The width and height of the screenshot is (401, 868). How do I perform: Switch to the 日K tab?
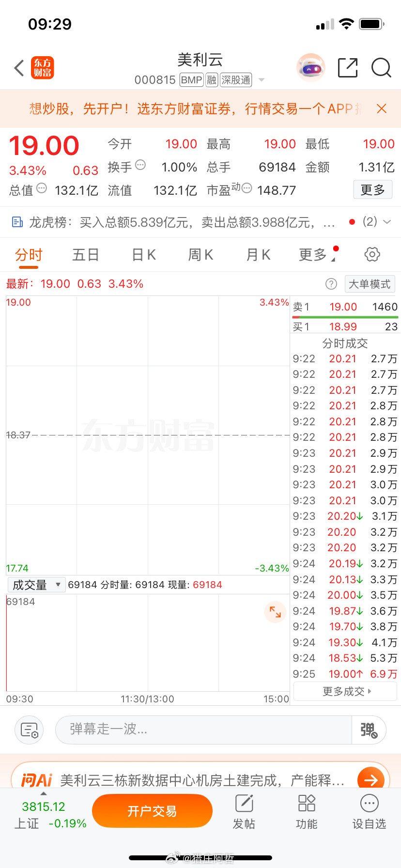coord(143,254)
